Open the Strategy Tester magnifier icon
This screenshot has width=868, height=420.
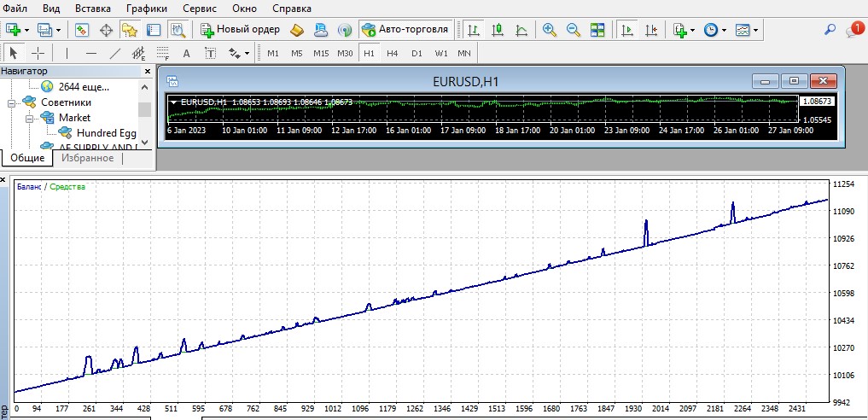click(178, 30)
